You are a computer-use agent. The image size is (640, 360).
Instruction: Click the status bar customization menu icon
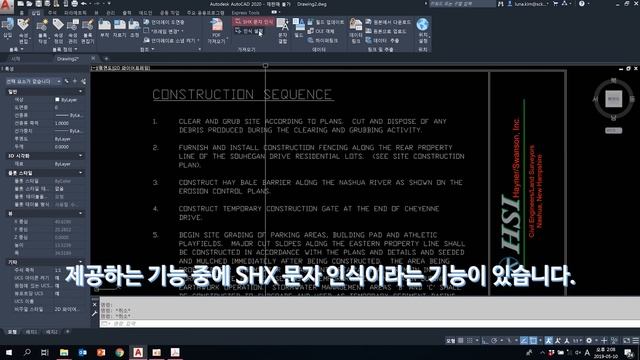tap(636, 340)
